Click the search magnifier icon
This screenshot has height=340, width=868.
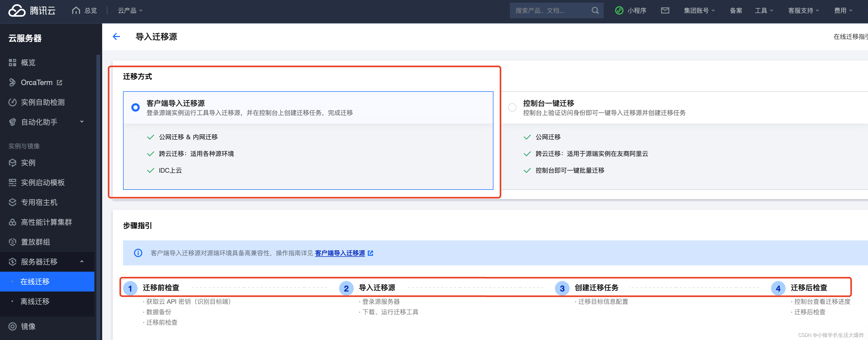click(x=595, y=10)
